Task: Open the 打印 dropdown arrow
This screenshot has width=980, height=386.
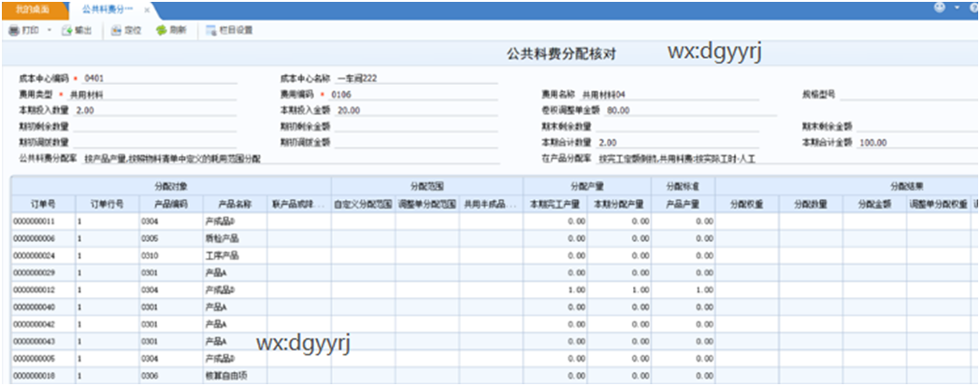Action: pos(49,30)
